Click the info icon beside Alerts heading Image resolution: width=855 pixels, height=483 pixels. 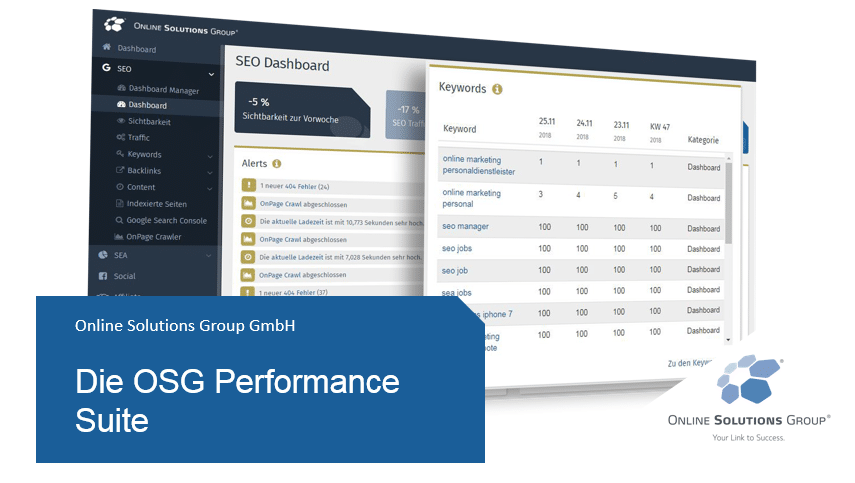coord(276,164)
